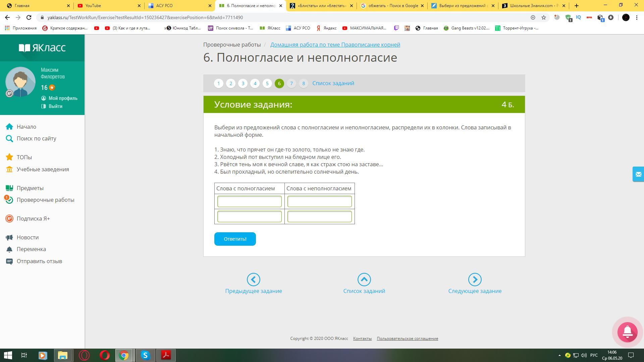Reload the page in the browser
Screen dimensions: 644x362
(x=29, y=17)
